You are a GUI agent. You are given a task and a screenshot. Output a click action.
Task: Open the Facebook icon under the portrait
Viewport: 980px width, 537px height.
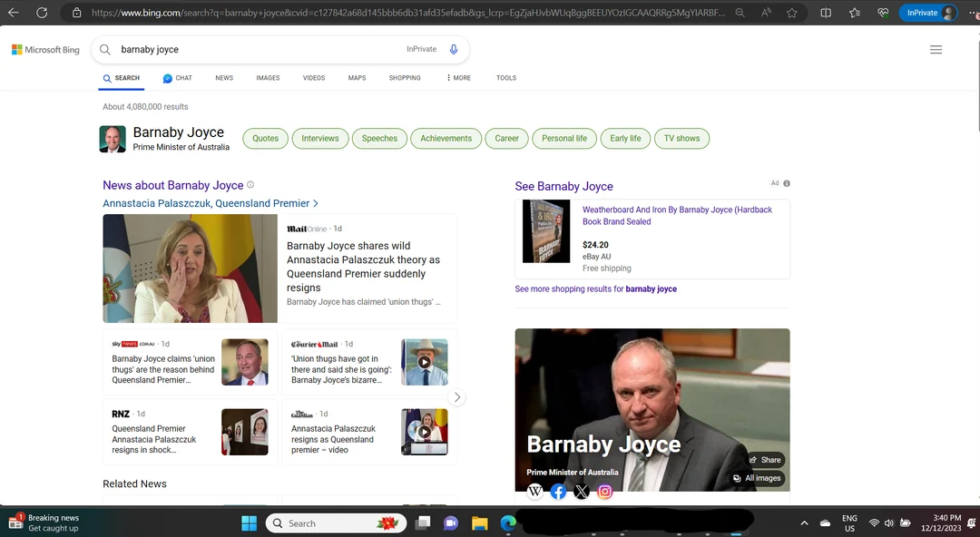coord(558,492)
